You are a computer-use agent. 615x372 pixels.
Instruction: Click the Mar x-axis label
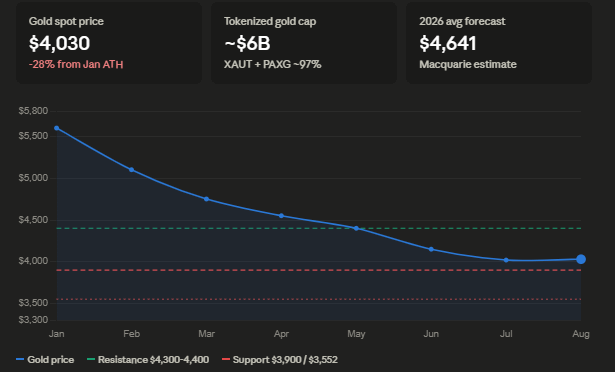206,334
